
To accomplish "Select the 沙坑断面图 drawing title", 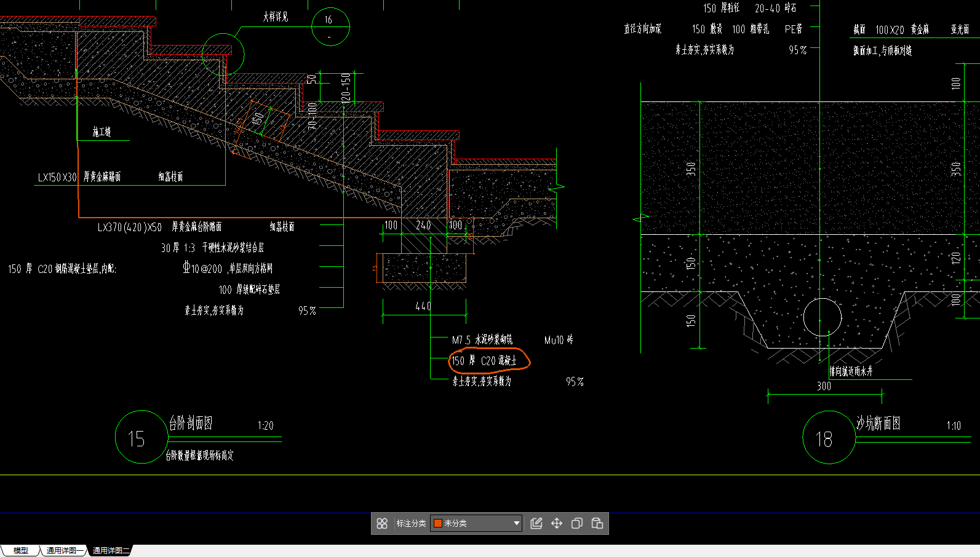I will (878, 423).
